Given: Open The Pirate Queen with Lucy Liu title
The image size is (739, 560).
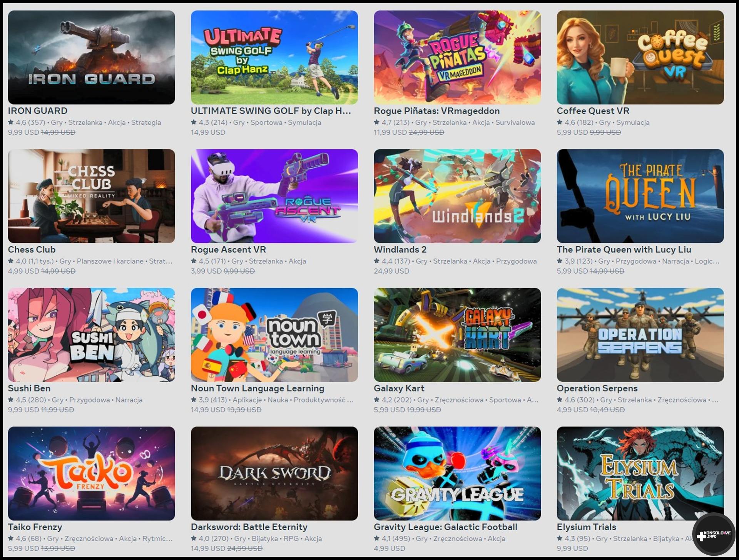Looking at the screenshot, I should [624, 249].
